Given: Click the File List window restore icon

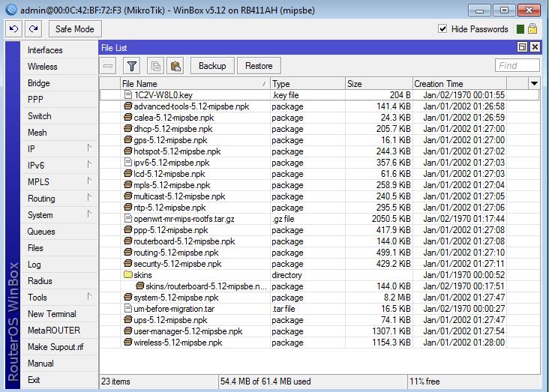Looking at the screenshot, I should pos(522,47).
